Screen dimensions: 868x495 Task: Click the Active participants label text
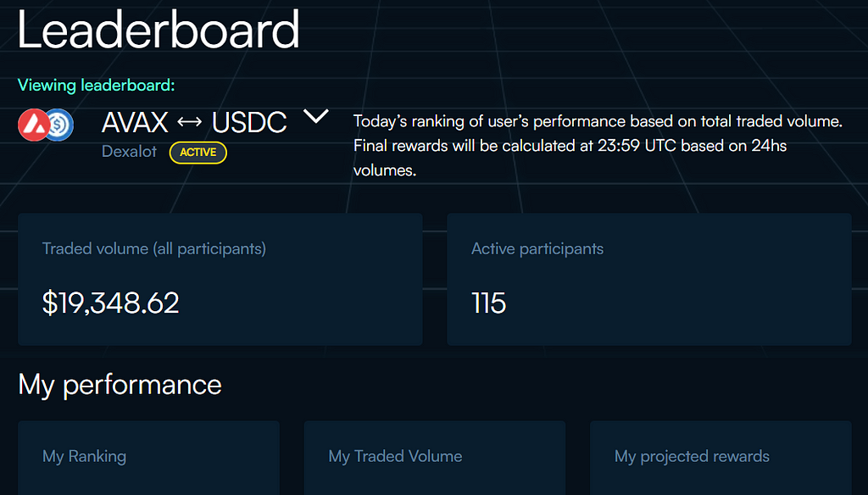(x=537, y=249)
